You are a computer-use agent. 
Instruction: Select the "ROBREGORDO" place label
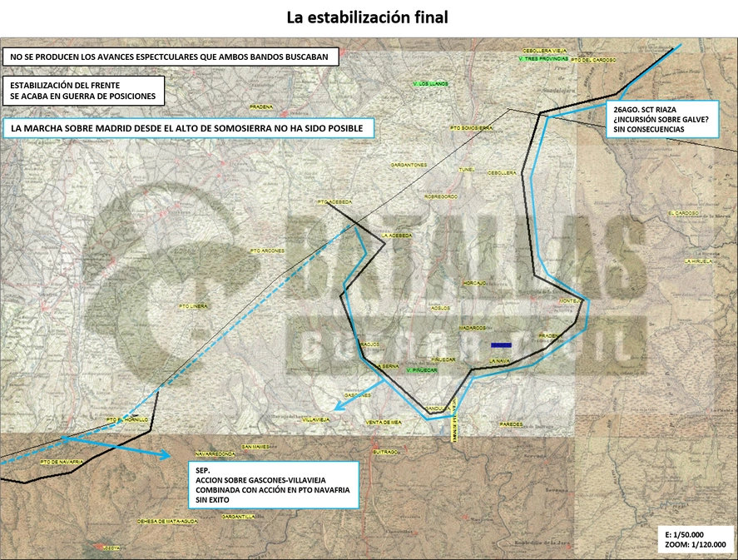[441, 196]
